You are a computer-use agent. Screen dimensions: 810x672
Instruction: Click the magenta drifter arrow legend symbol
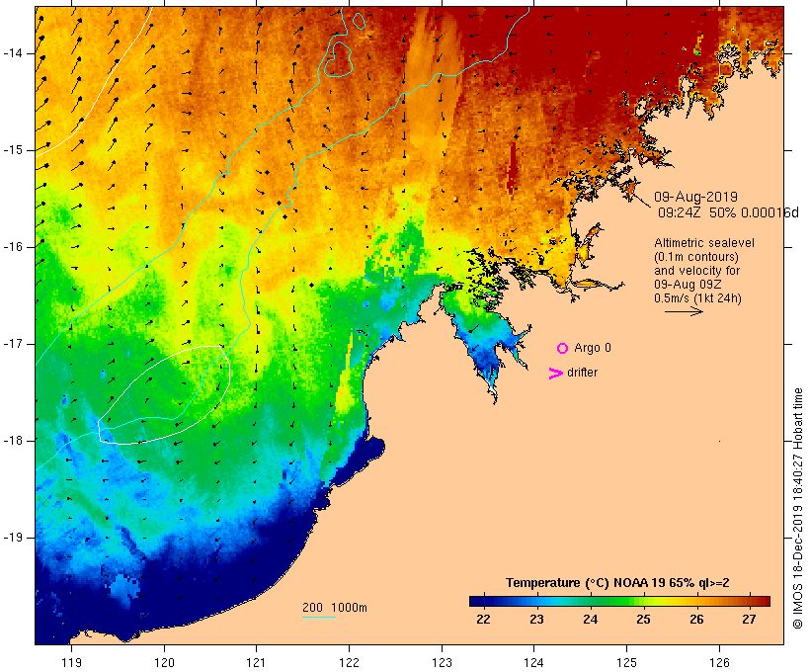pyautogui.click(x=555, y=374)
